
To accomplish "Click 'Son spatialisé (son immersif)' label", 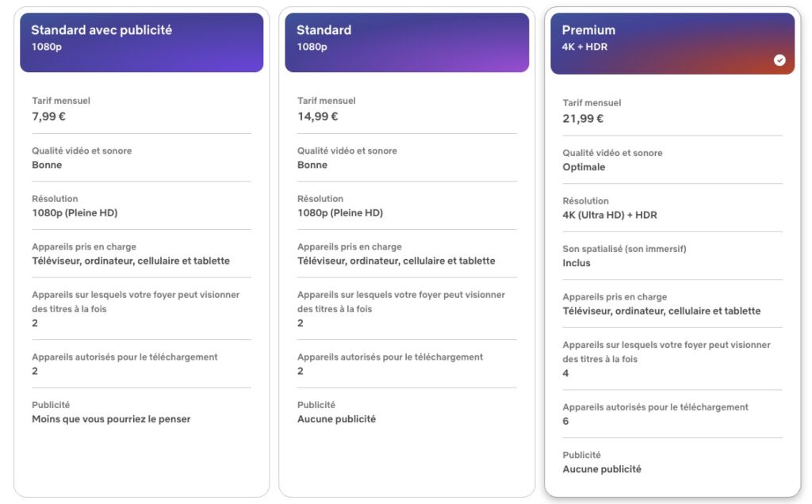I will (x=624, y=249).
